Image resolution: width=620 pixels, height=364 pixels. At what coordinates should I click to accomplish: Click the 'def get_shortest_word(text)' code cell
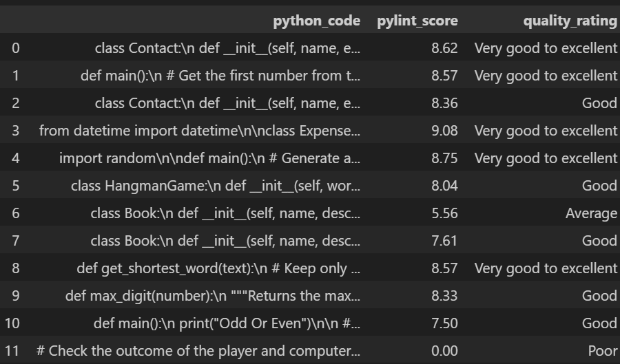coord(218,268)
